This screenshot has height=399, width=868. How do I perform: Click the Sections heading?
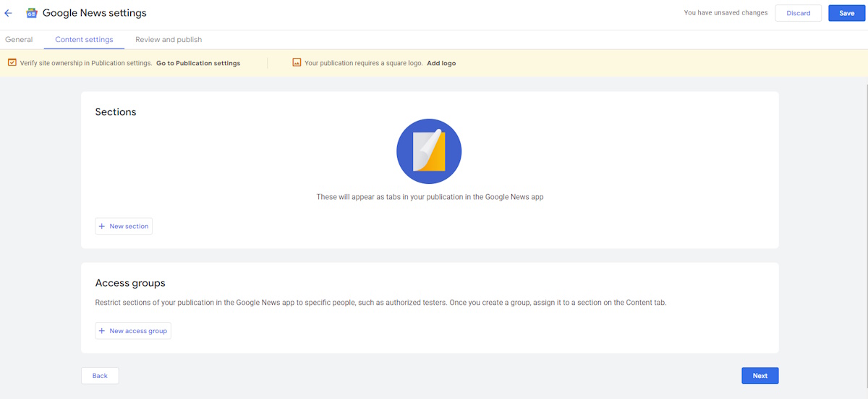click(116, 112)
